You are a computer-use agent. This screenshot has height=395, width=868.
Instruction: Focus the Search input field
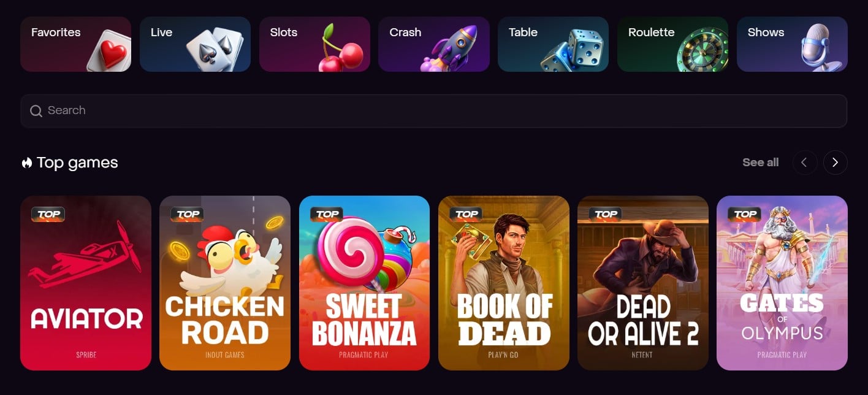[x=433, y=111]
